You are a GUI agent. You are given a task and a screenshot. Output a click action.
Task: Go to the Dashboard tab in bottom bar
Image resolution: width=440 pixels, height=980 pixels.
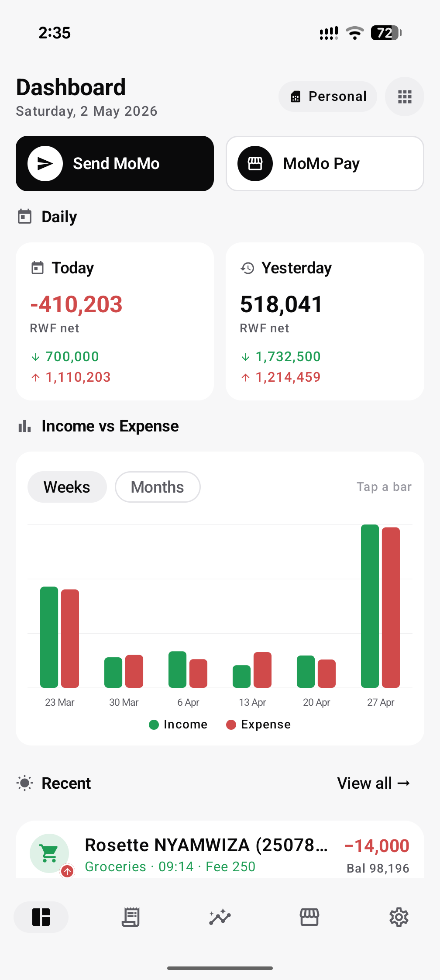(x=41, y=917)
